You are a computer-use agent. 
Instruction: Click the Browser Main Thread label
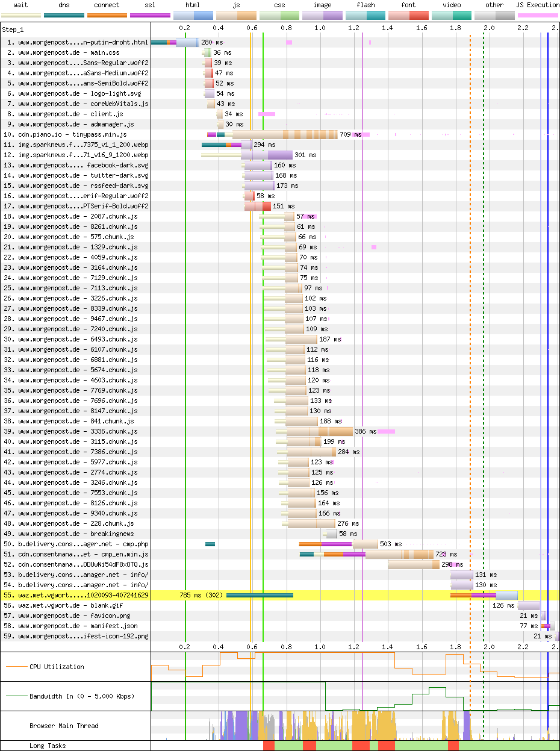[x=64, y=726]
